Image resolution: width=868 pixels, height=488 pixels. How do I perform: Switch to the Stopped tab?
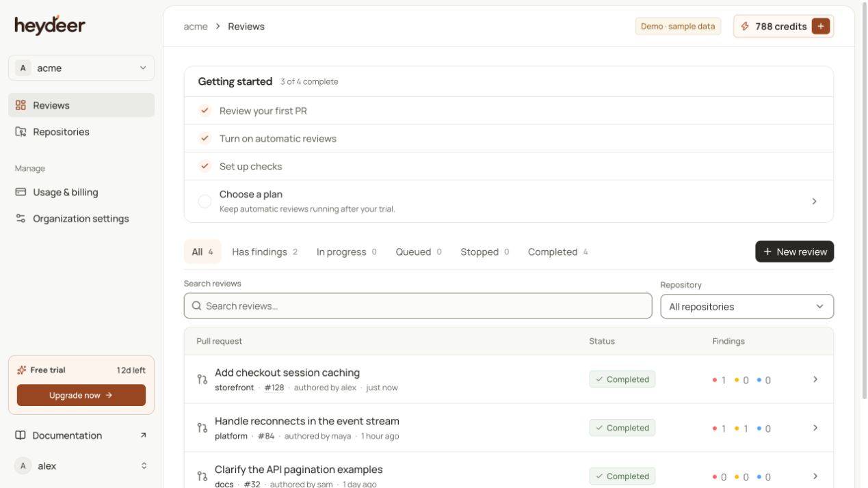coord(485,252)
